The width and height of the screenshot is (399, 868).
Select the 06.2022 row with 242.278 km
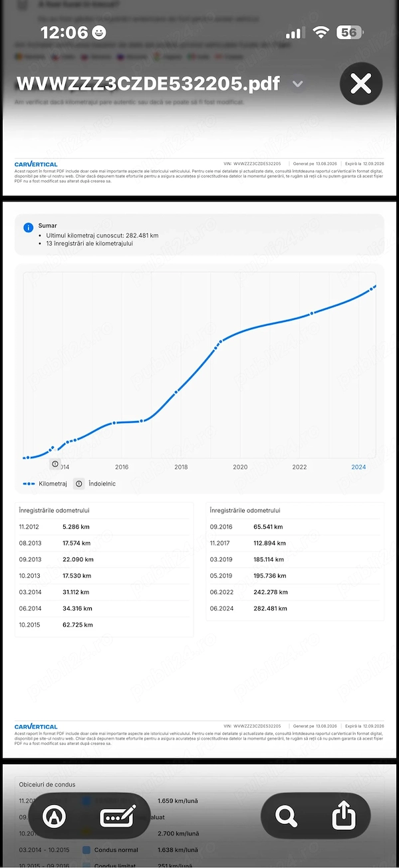pyautogui.click(x=295, y=592)
